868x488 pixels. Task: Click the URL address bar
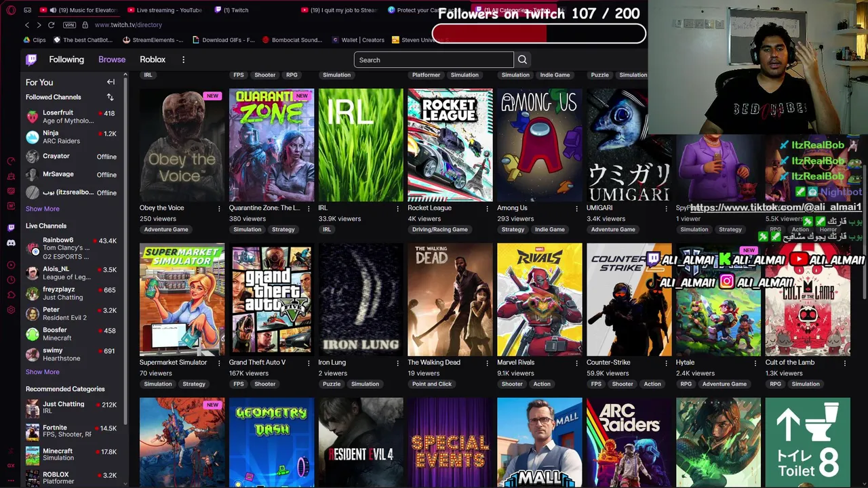click(128, 25)
